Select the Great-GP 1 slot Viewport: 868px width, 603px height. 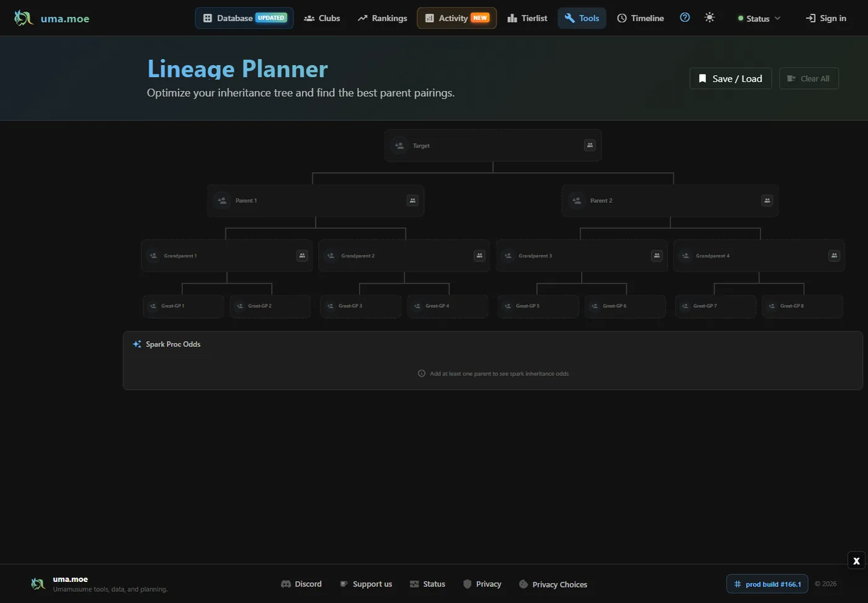[184, 306]
